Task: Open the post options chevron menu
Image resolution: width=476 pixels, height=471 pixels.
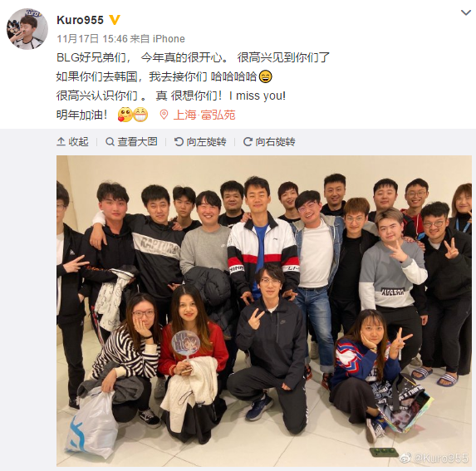Action: tap(466, 12)
